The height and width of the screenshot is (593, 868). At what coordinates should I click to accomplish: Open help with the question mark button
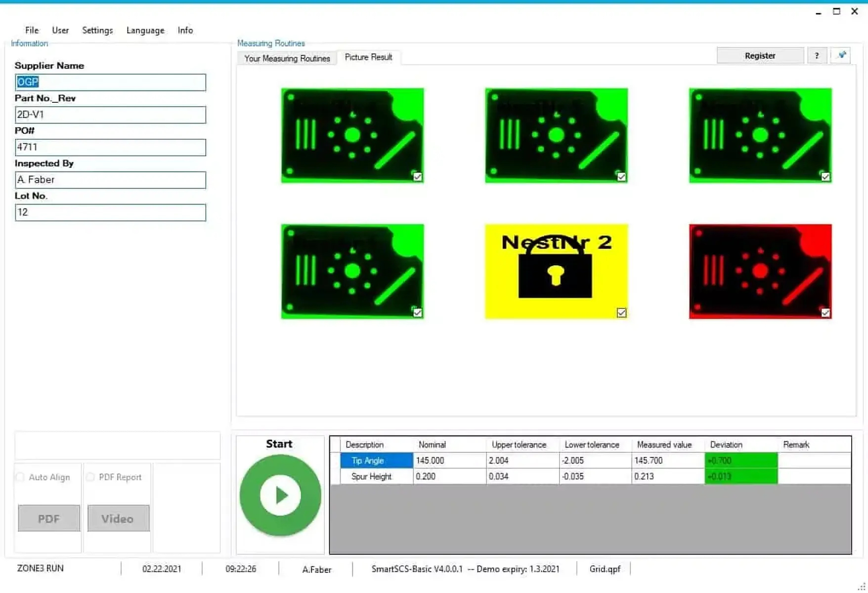pos(817,56)
